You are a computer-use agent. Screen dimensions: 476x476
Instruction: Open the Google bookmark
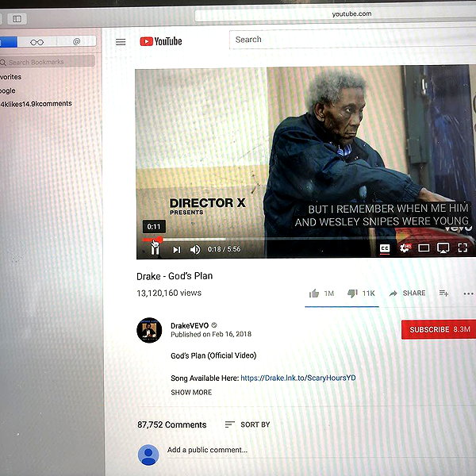tap(8, 90)
